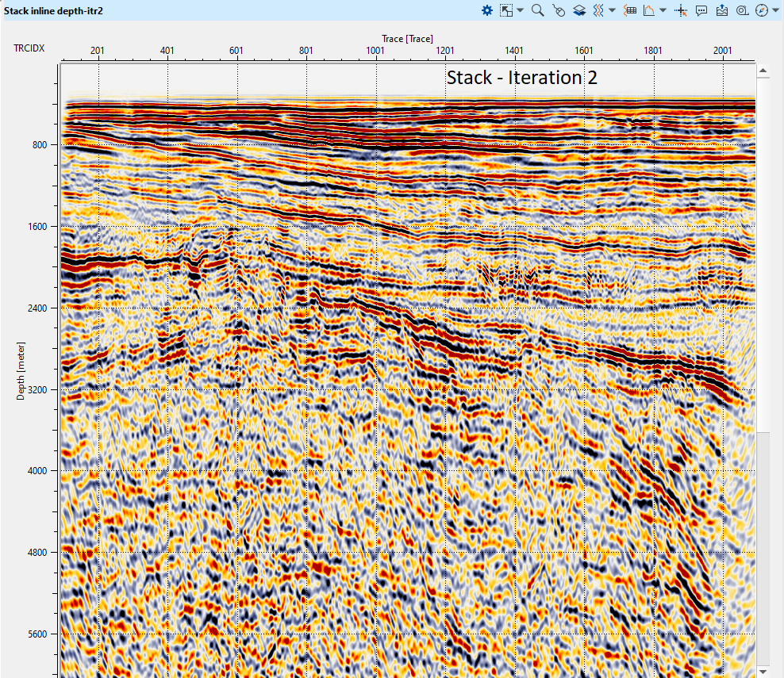Click the vertical scrollbar up arrow
This screenshot has width=784, height=678.
point(763,72)
